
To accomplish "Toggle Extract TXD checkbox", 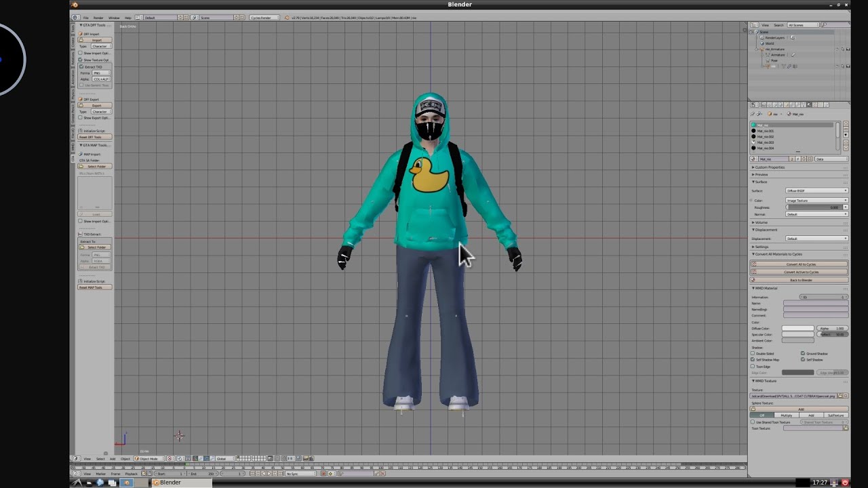I will click(x=81, y=67).
